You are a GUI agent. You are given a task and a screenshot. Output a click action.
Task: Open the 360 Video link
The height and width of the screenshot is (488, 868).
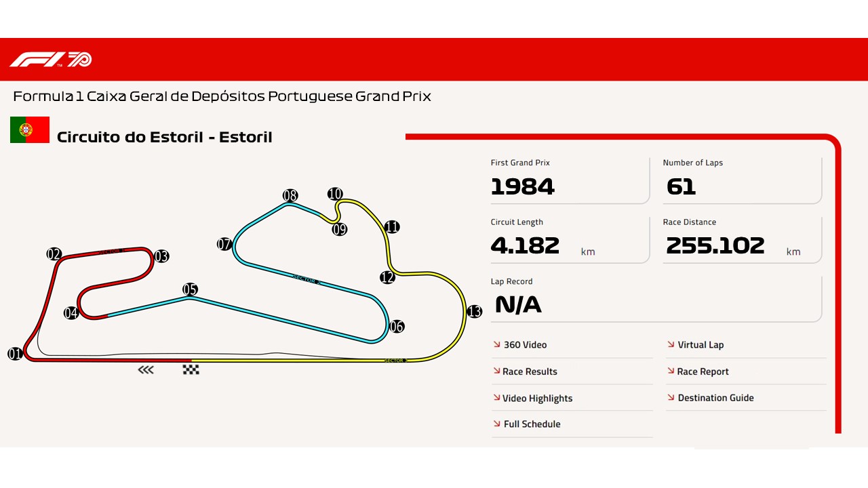click(x=525, y=345)
